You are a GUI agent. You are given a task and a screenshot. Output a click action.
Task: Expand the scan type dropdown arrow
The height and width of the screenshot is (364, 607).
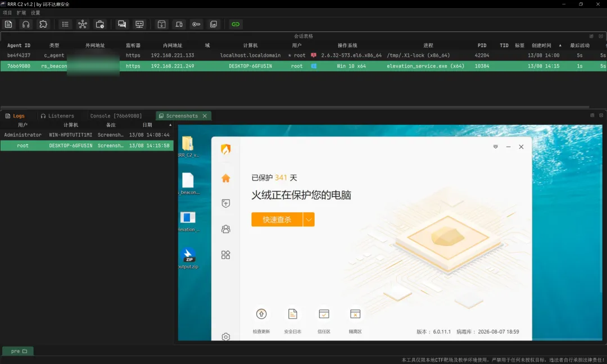pyautogui.click(x=309, y=220)
